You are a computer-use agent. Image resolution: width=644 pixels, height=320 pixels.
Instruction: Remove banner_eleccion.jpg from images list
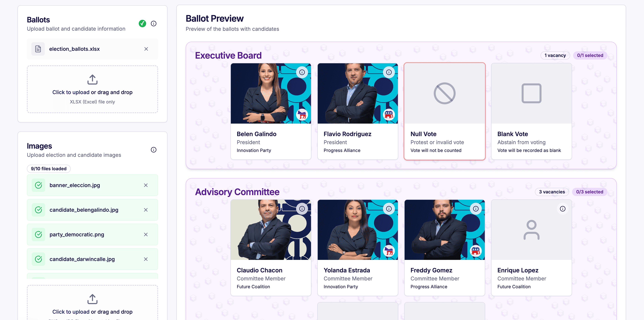point(146,185)
